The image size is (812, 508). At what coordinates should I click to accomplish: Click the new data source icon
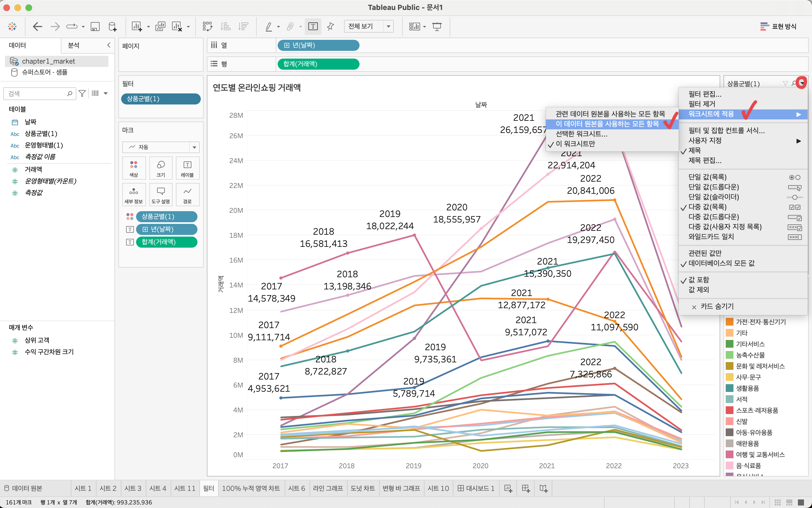click(x=113, y=27)
